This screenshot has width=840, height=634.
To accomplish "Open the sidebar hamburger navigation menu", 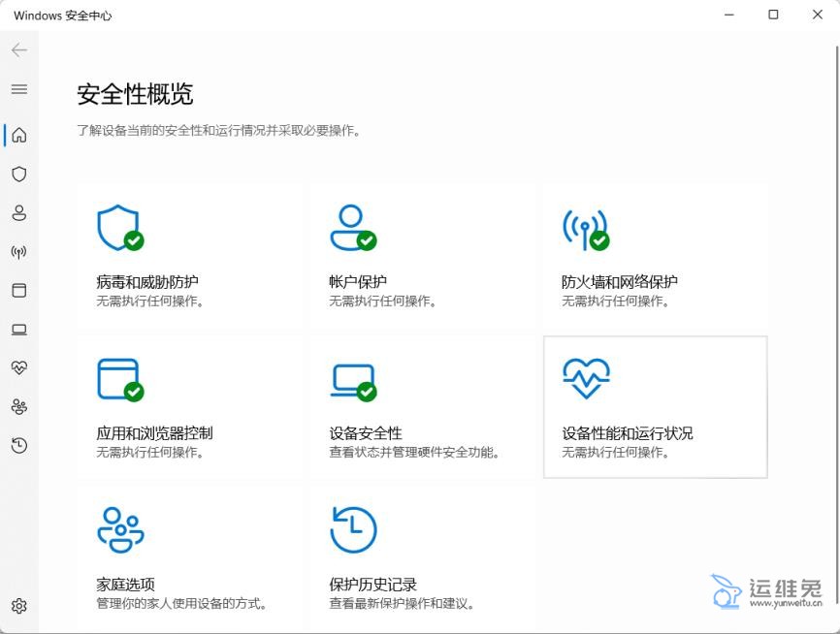I will (18, 89).
